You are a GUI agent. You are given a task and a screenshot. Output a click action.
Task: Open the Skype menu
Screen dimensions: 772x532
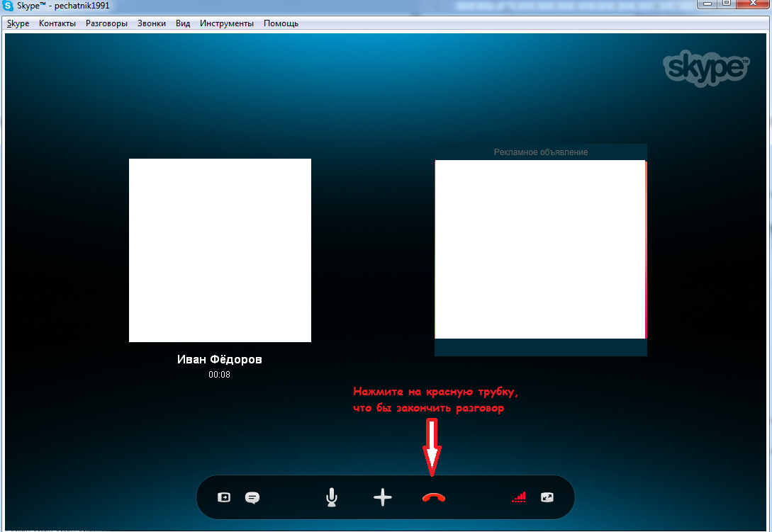(18, 23)
